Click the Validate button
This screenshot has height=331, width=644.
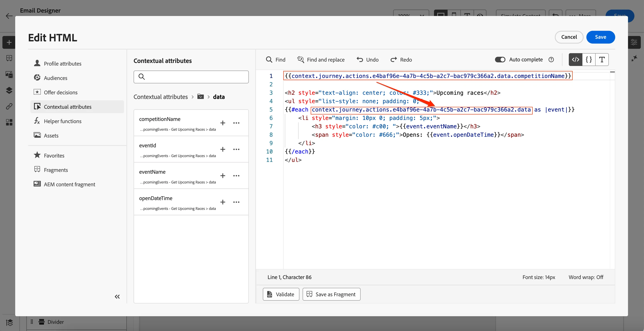[x=281, y=294]
